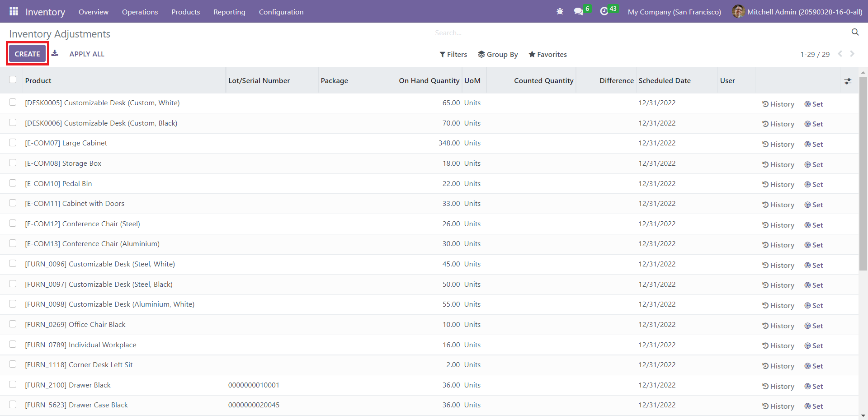
Task: Open the Operations menu
Action: (x=140, y=12)
